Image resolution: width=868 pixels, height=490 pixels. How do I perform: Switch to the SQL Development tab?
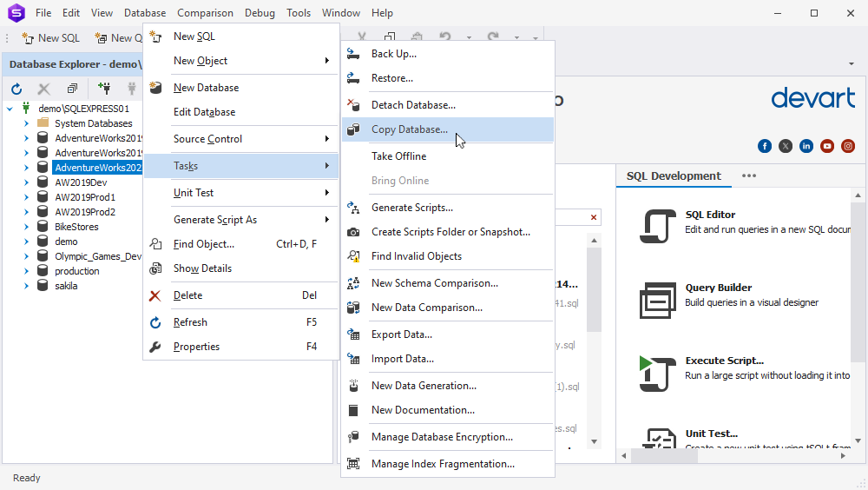coord(674,175)
